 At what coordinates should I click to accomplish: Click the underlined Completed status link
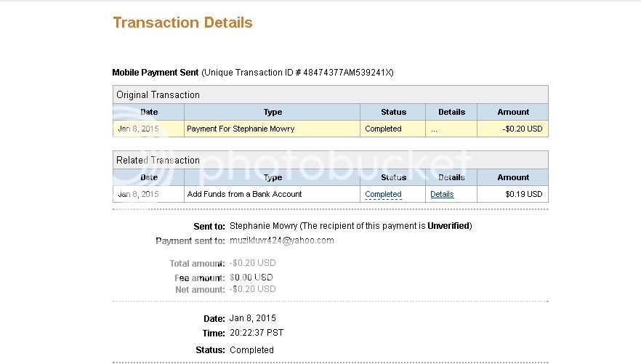tap(383, 195)
